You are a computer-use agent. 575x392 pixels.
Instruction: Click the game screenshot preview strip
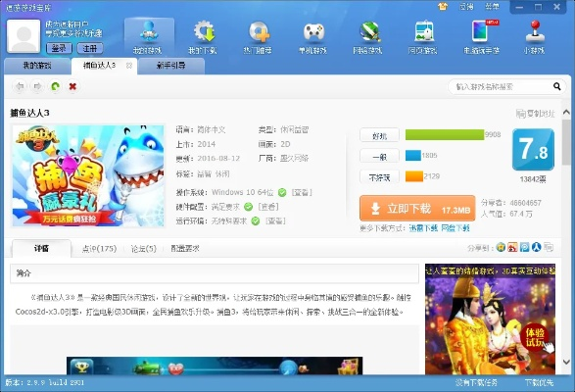click(215, 366)
